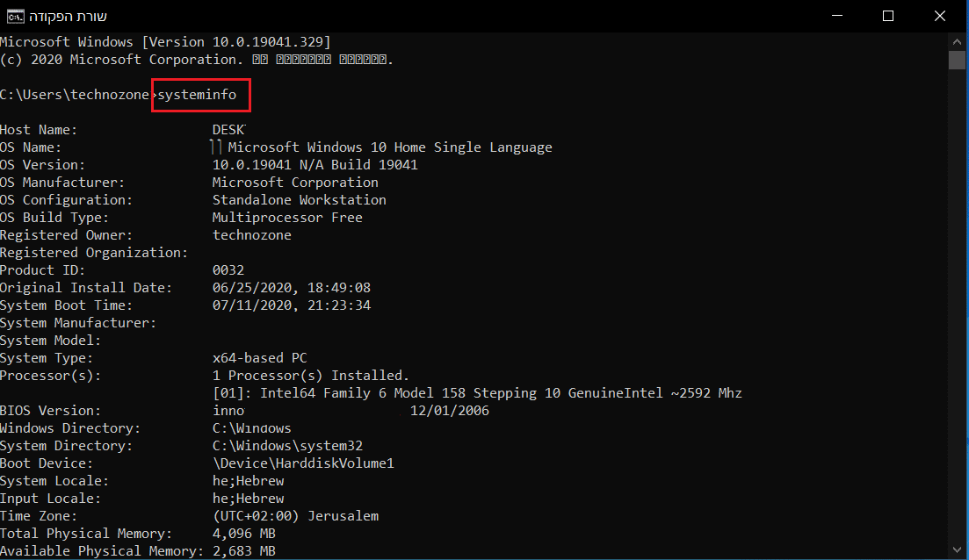The height and width of the screenshot is (560, 969).
Task: Click the "Microsoft Windows 10 Home Single Language" text
Action: [x=390, y=147]
